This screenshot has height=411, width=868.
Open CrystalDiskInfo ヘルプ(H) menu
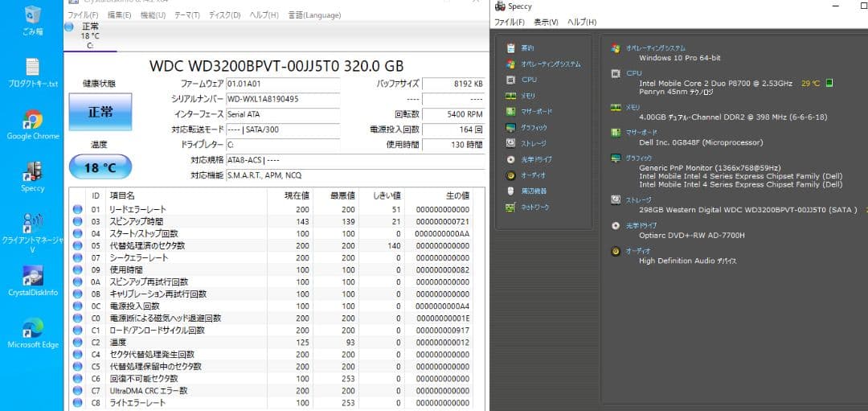tap(264, 15)
